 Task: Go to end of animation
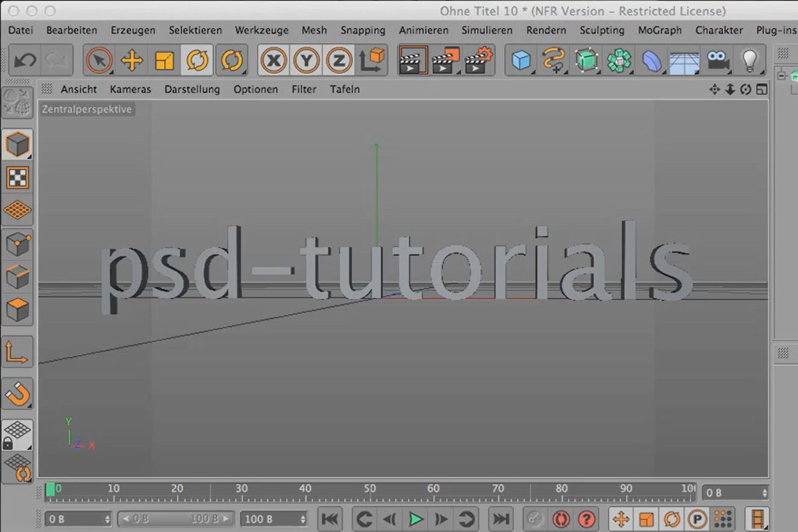[x=501, y=519]
